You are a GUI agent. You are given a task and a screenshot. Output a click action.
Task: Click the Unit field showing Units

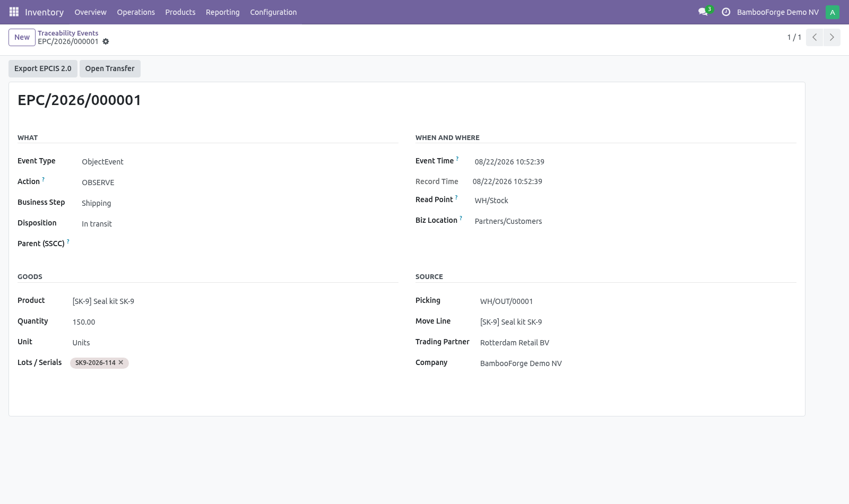click(235, 343)
